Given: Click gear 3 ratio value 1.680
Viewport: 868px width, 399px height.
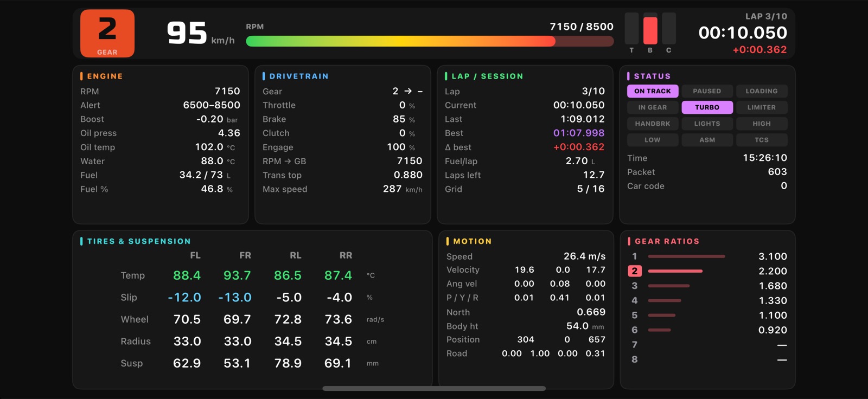Looking at the screenshot, I should 773,286.
